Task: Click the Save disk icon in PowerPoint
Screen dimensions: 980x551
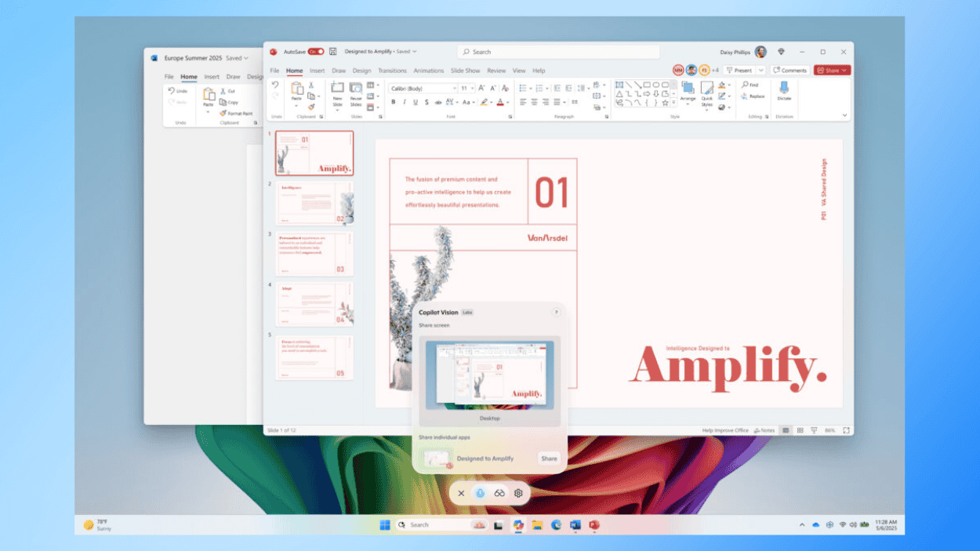Action: click(x=333, y=52)
